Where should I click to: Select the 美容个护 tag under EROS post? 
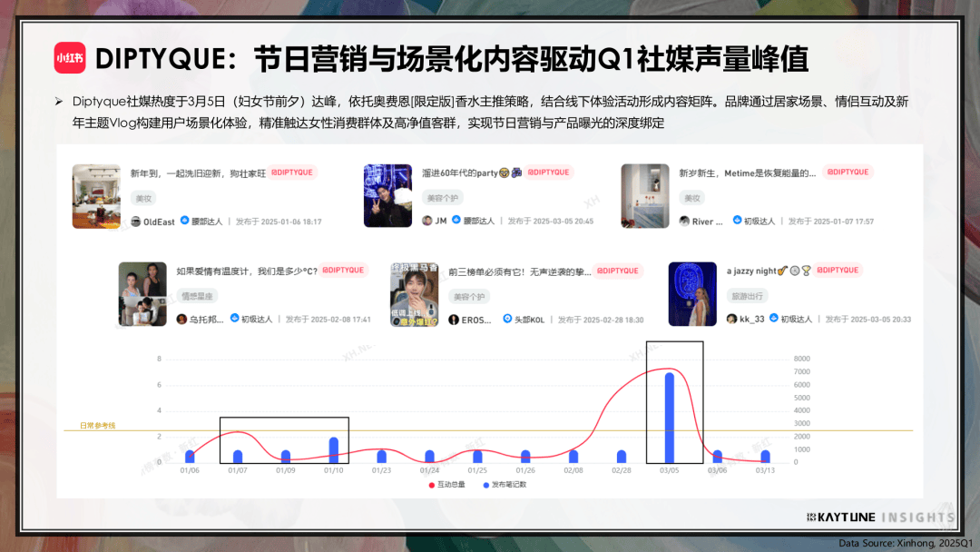[469, 297]
